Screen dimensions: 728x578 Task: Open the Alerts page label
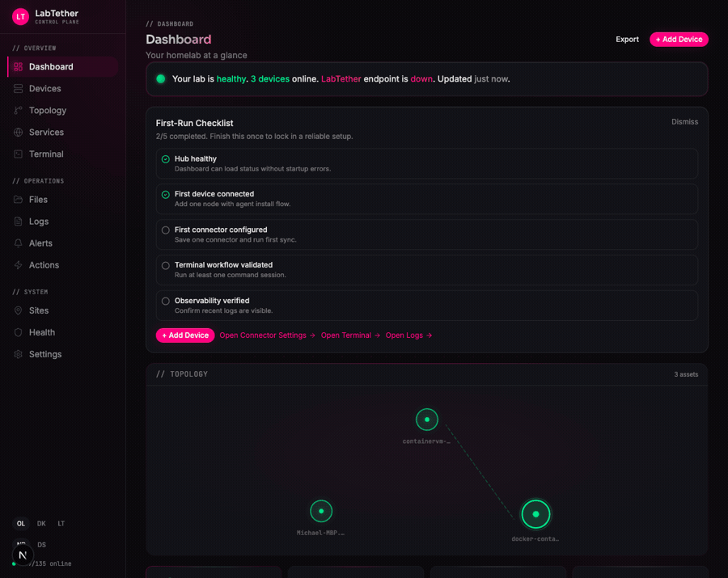40,243
